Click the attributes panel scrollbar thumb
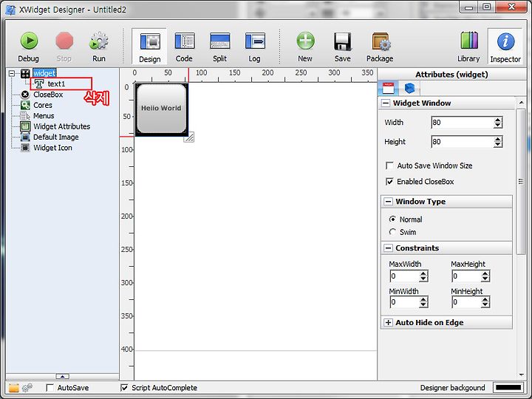Viewport: 532px width, 399px height. (x=521, y=182)
